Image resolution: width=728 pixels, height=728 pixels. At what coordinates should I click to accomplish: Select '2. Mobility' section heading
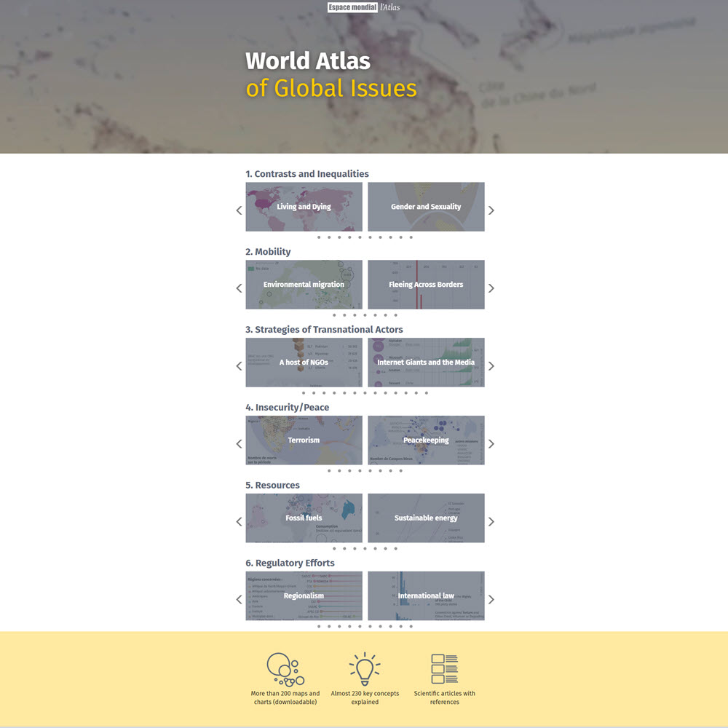(x=268, y=252)
